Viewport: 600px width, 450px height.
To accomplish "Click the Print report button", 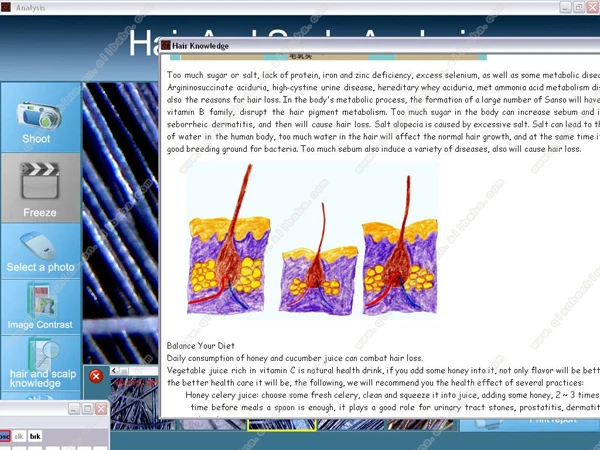I will (x=530, y=424).
